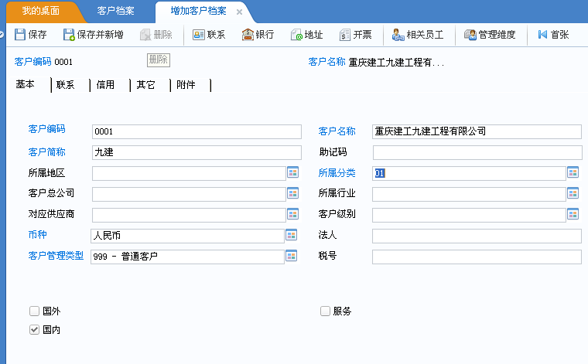
Task: Click the blue 客户简称 label
Action: point(47,152)
